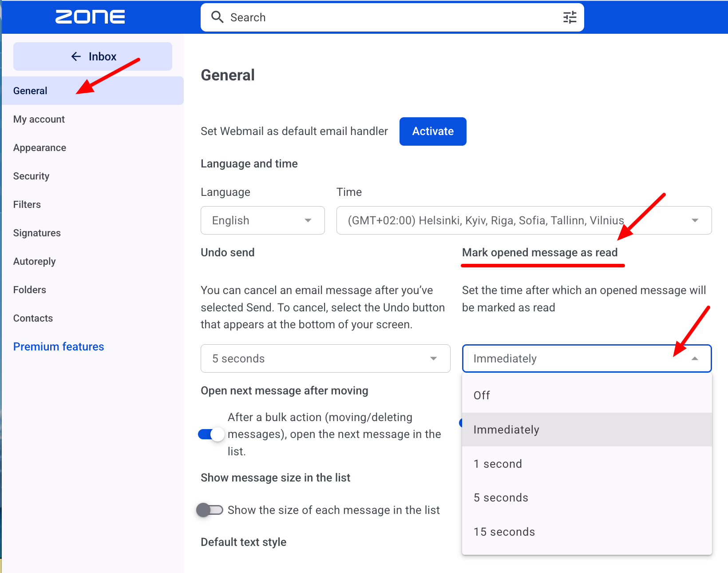
Task: Open the Undo send 5 seconds dropdown
Action: tap(325, 358)
